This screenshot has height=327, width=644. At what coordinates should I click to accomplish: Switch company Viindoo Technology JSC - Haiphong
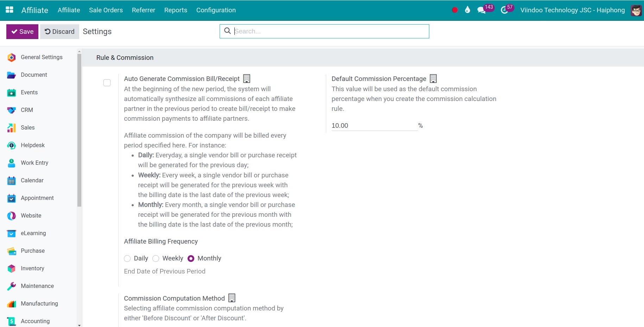click(x=573, y=10)
